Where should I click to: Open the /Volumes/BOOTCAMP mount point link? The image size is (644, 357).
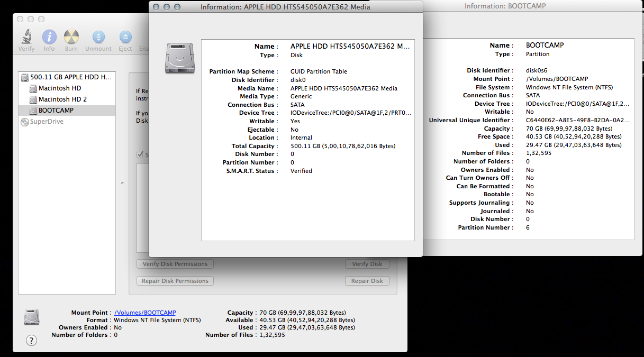[145, 313]
